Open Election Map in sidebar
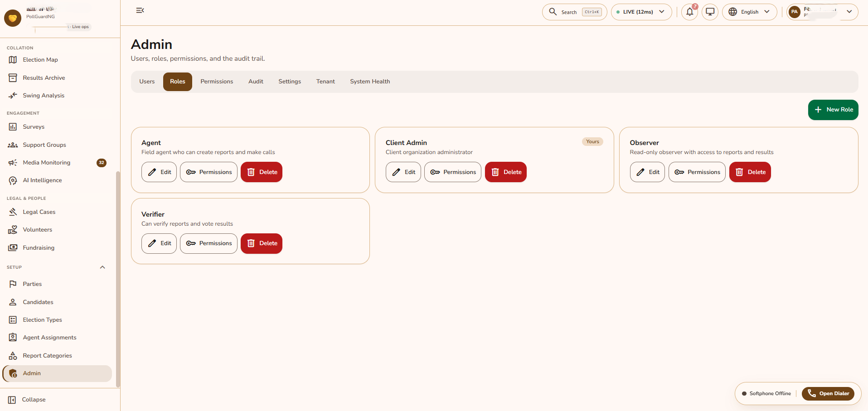This screenshot has width=868, height=411. point(57,60)
